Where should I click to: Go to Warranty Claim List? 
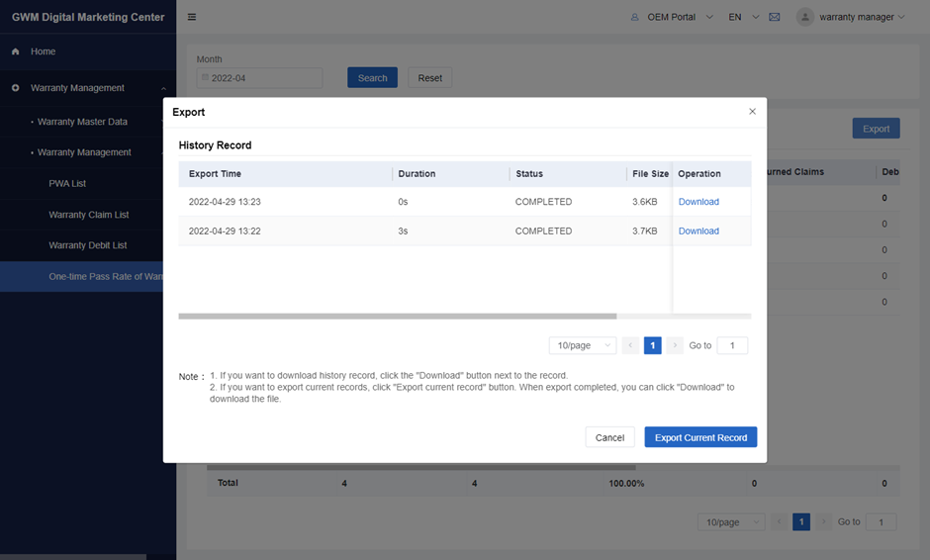pos(88,215)
